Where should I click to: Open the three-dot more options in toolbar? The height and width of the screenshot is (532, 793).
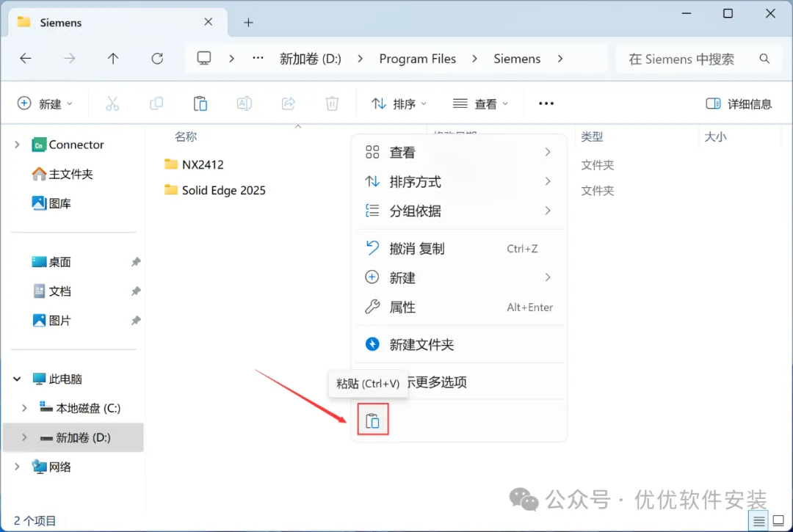tap(546, 103)
